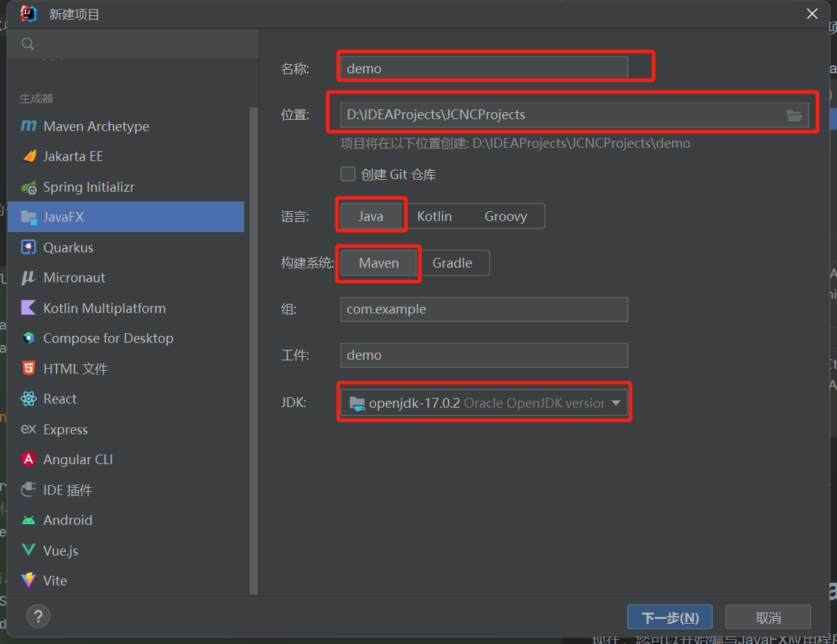Set language to Groovy

point(506,216)
